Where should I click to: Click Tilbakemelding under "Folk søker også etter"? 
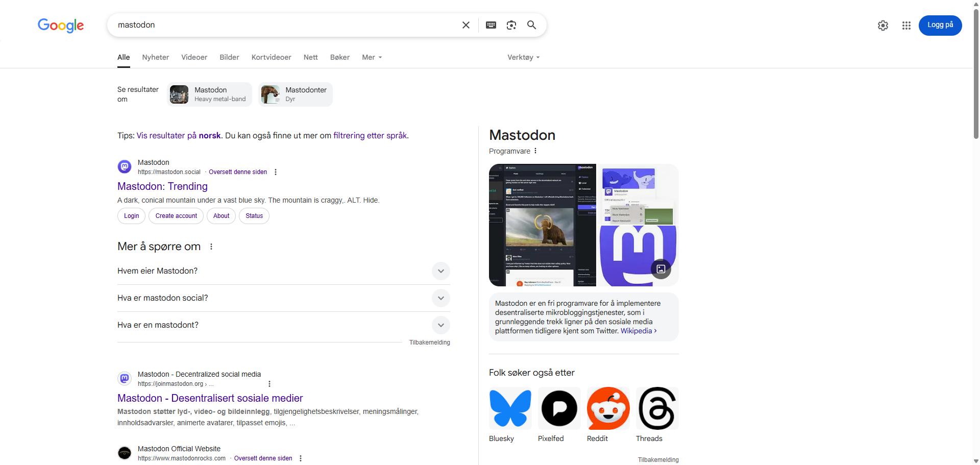coord(658,460)
